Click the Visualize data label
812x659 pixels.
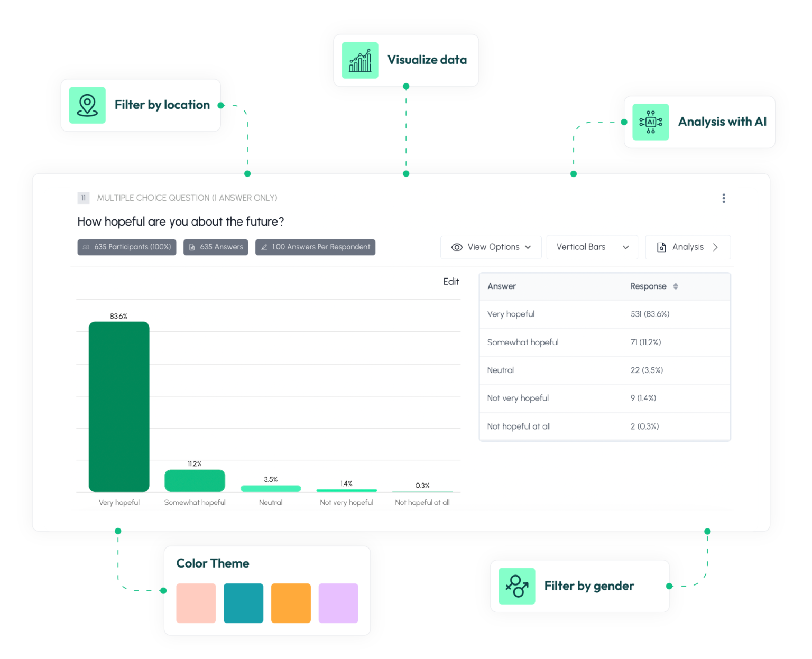point(427,60)
